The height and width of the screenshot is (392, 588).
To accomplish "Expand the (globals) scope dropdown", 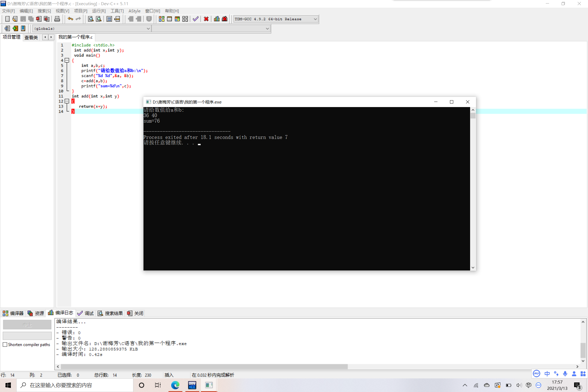I will click(x=148, y=28).
